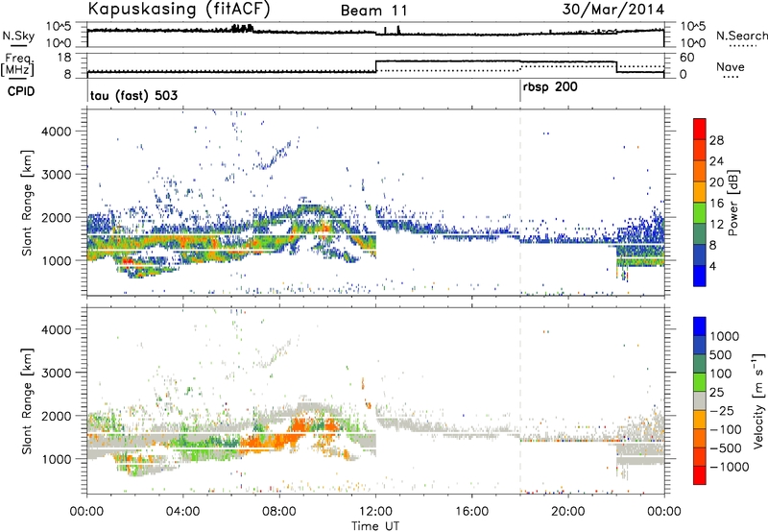Click the Nave legend label
This screenshot has height=532, width=768.
(731, 66)
